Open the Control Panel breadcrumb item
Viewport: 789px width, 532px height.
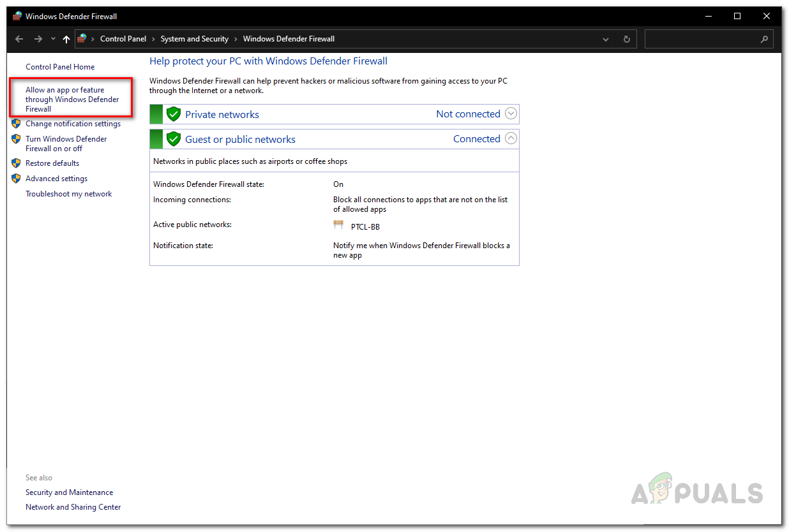coord(123,38)
